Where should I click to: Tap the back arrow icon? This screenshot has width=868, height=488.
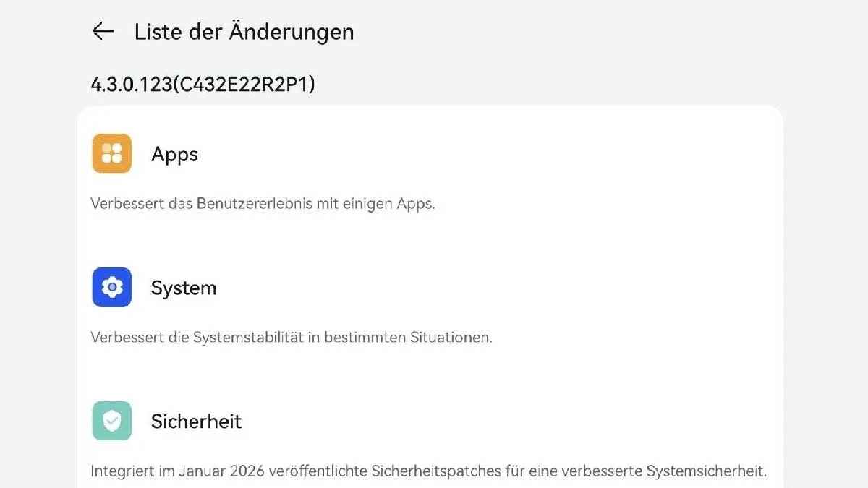(x=103, y=31)
